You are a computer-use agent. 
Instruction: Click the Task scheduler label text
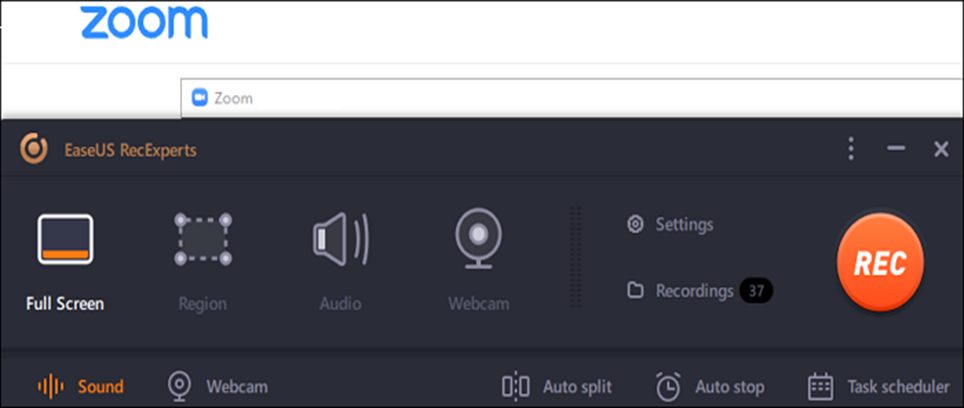898,386
